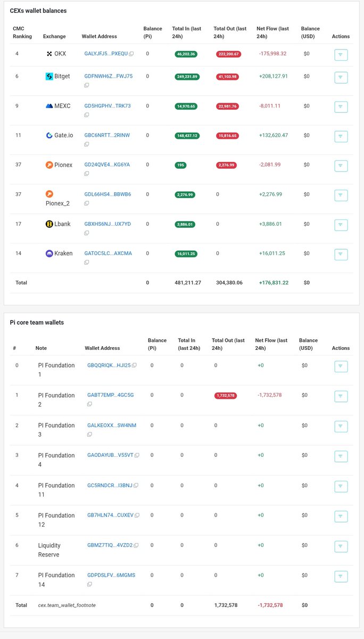This screenshot has height=639, width=364.
Task: Open OKX wallet address GALYJFJ5...PXEQU
Action: 106,54
